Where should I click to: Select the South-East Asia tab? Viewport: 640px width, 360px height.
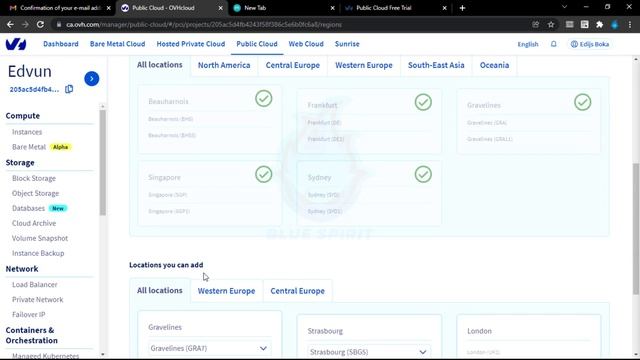436,65
